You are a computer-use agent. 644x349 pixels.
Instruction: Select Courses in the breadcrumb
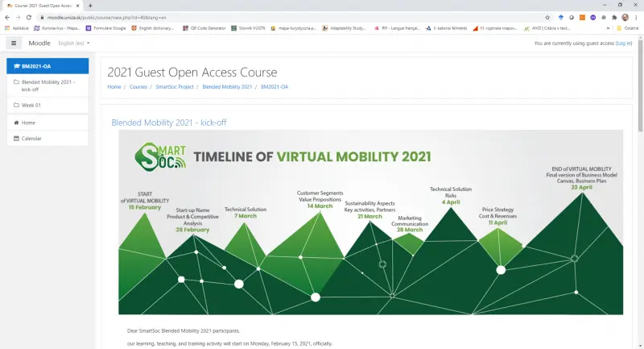(138, 86)
